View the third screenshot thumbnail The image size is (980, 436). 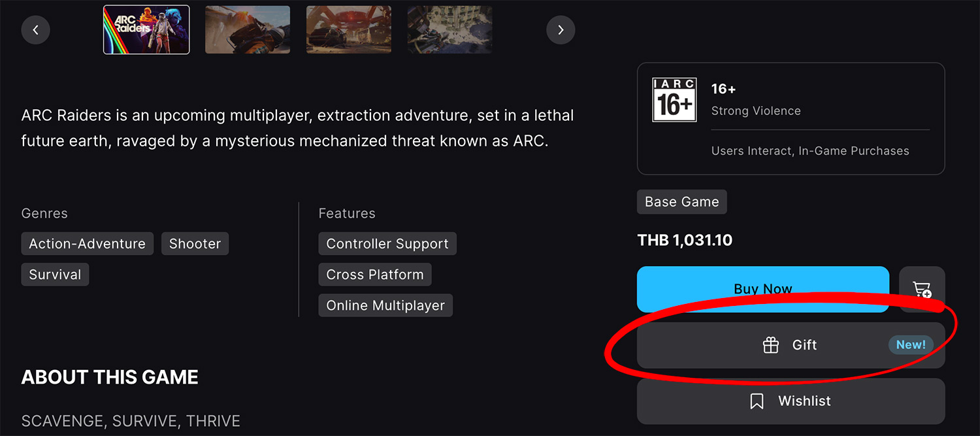pos(349,29)
